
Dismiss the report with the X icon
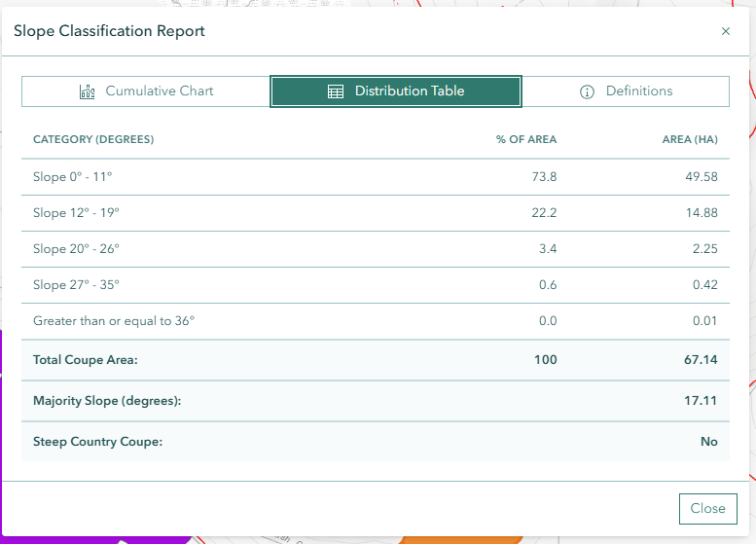[x=725, y=31]
